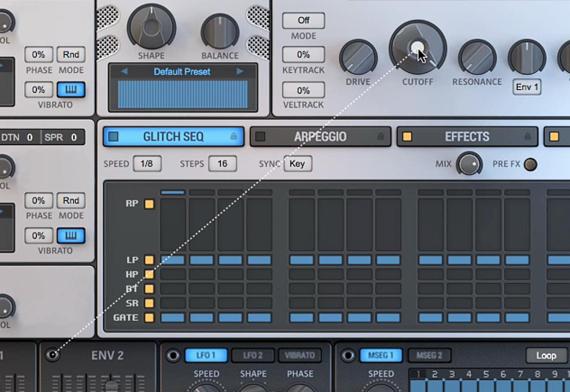Toggle SR row enable square
570x392 pixels.
coord(149,303)
